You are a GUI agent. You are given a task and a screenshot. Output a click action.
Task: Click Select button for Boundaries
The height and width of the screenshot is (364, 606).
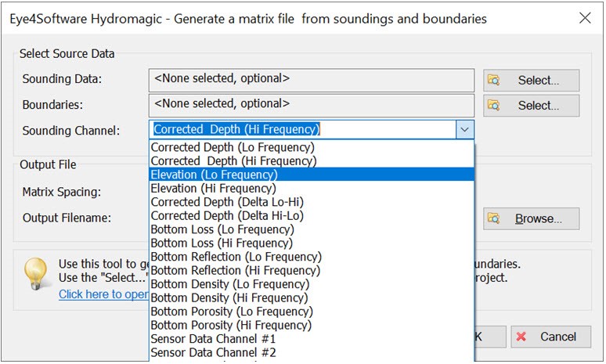(531, 106)
